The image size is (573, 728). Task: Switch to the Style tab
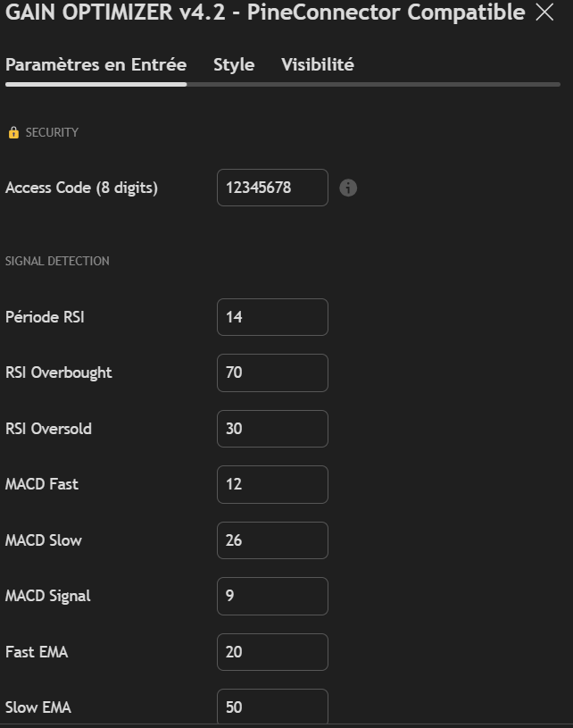coord(233,64)
